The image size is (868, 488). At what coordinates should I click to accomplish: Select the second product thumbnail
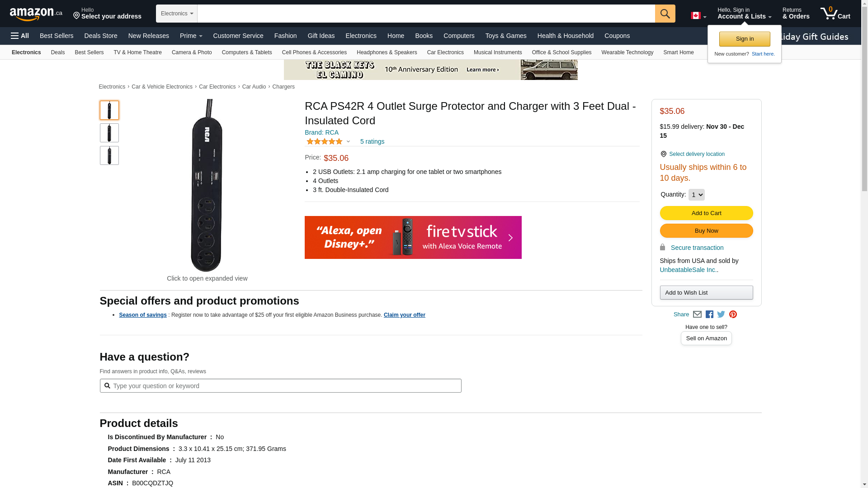[109, 133]
